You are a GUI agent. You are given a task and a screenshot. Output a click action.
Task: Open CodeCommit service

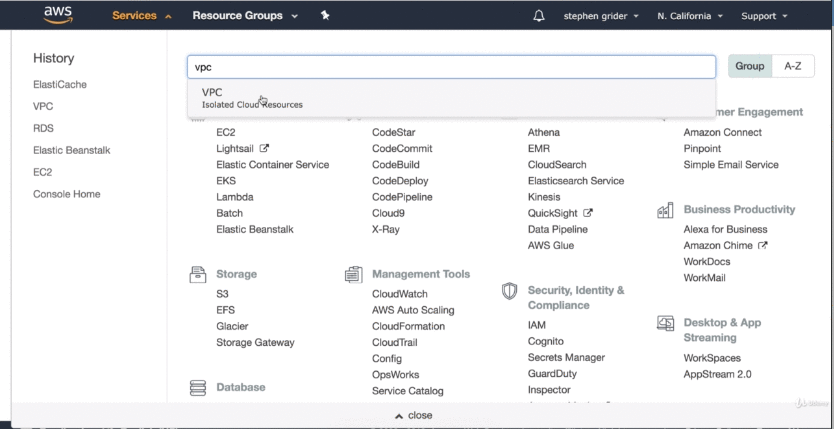pos(402,149)
